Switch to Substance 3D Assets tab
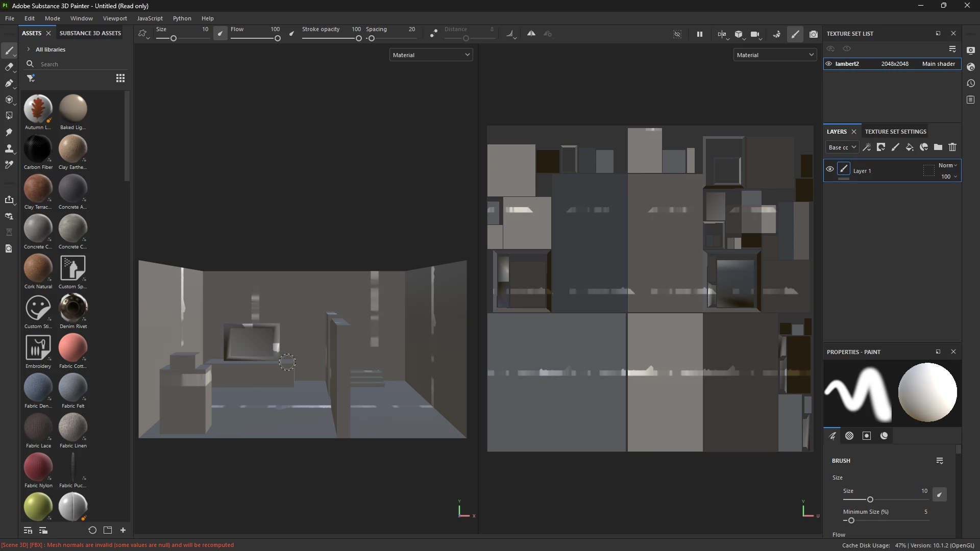Image resolution: width=980 pixels, height=551 pixels. click(90, 33)
